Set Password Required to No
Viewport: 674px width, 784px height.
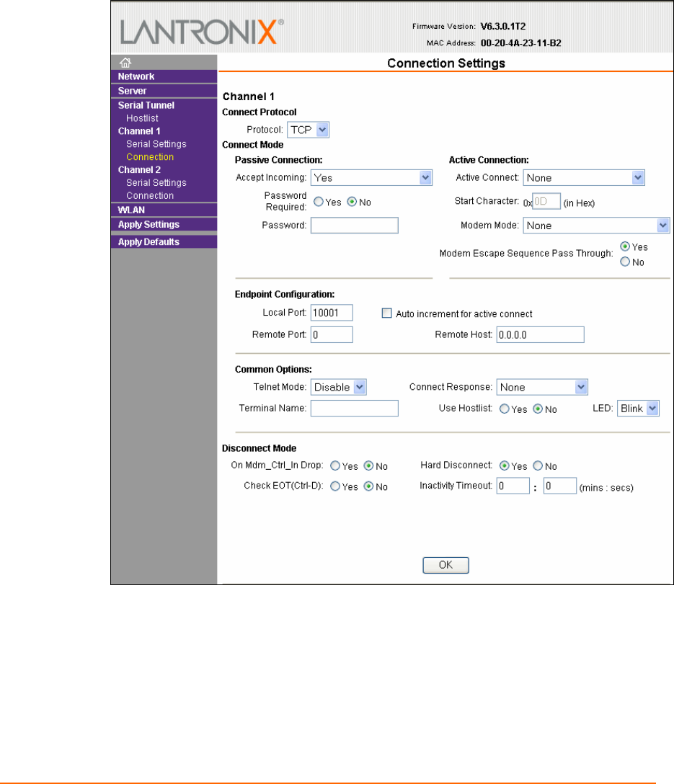pyautogui.click(x=352, y=202)
